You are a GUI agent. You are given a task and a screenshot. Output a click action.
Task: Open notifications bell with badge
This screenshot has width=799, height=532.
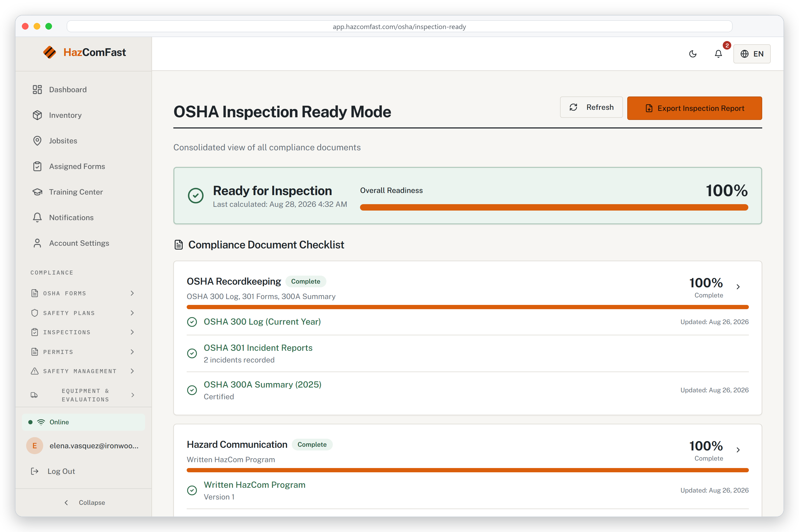point(718,54)
